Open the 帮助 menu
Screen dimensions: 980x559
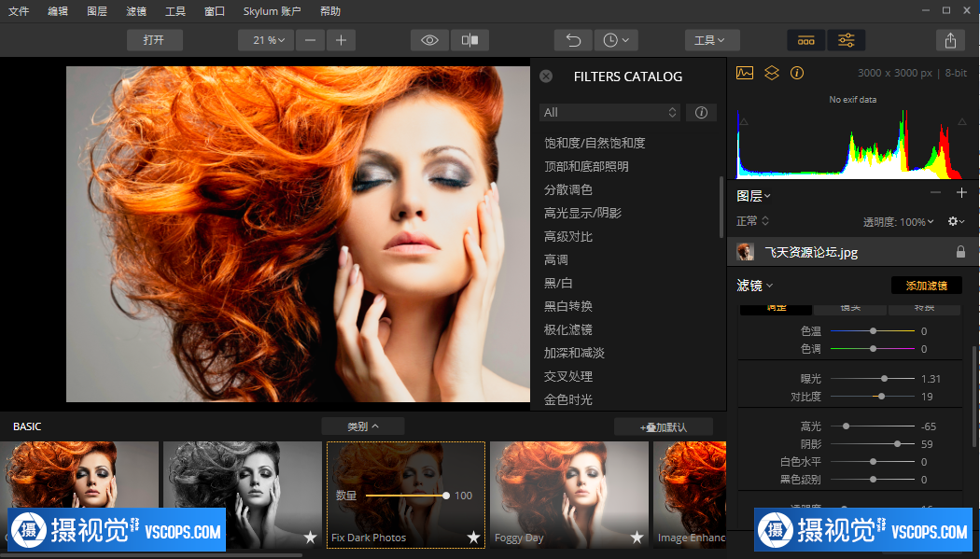[330, 11]
